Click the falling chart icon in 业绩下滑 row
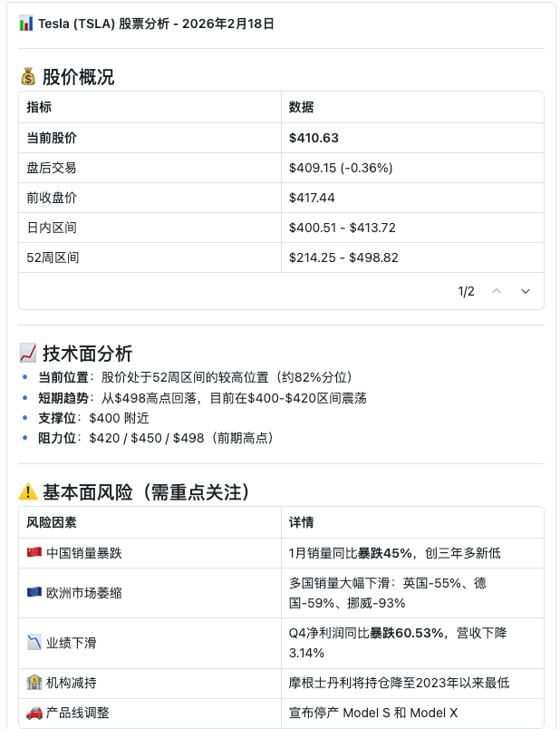 coord(34,643)
